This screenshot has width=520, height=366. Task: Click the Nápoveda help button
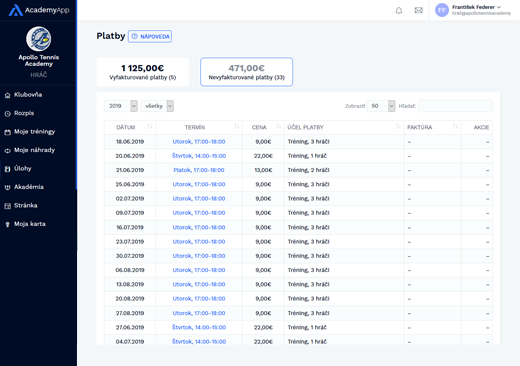point(150,36)
